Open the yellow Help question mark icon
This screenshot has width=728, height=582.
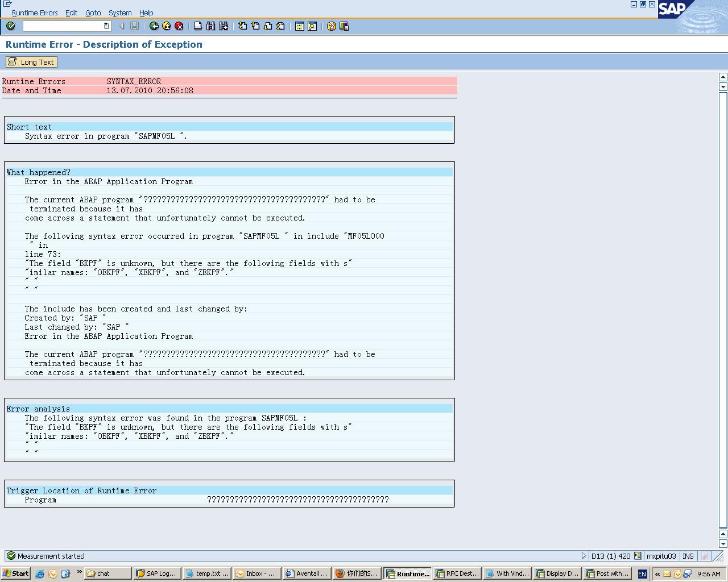[x=332, y=26]
